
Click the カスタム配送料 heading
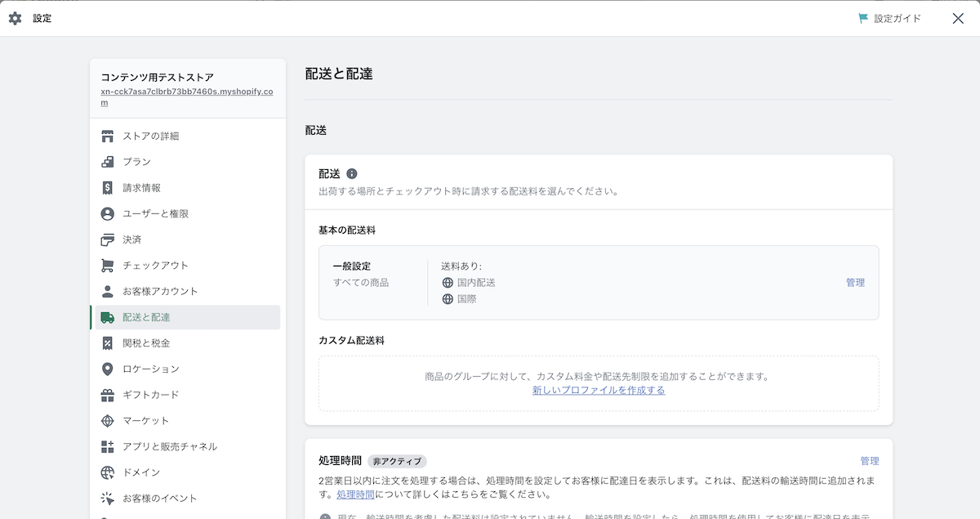click(351, 340)
